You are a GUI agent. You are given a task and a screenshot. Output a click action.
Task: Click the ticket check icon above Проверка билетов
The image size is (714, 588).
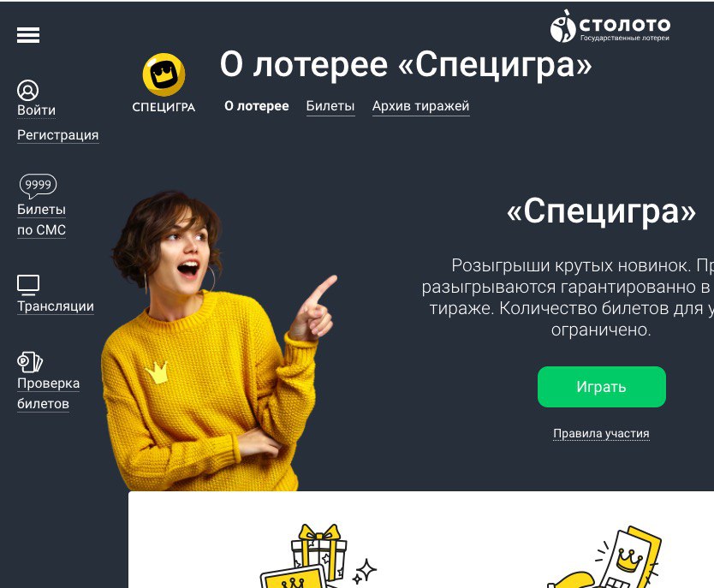coord(30,362)
